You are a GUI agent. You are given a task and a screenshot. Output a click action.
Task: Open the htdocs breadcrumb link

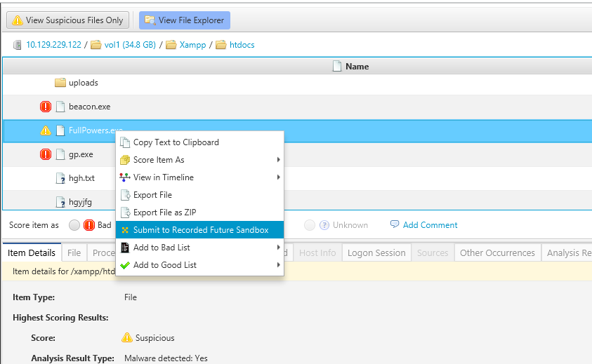pyautogui.click(x=242, y=45)
